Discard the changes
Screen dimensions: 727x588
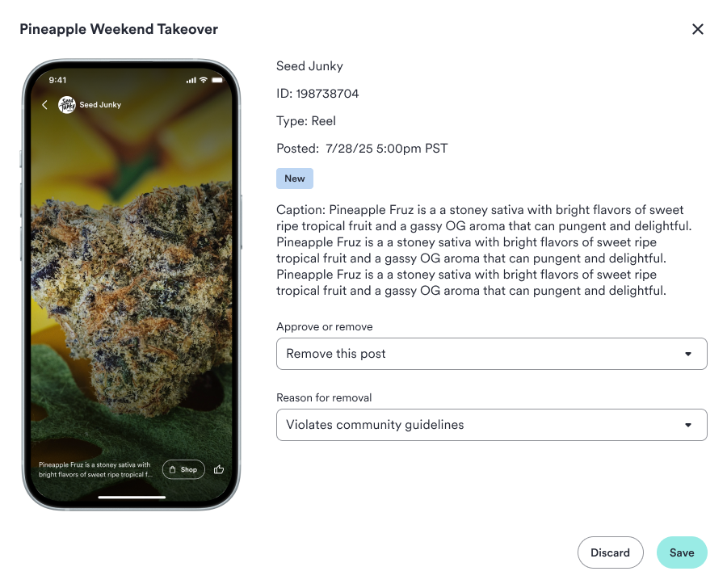click(610, 552)
